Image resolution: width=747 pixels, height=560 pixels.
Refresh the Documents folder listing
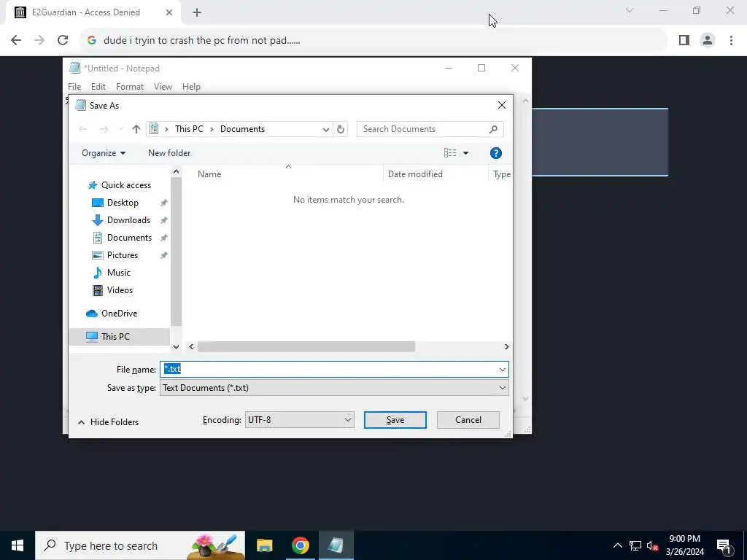click(x=340, y=129)
